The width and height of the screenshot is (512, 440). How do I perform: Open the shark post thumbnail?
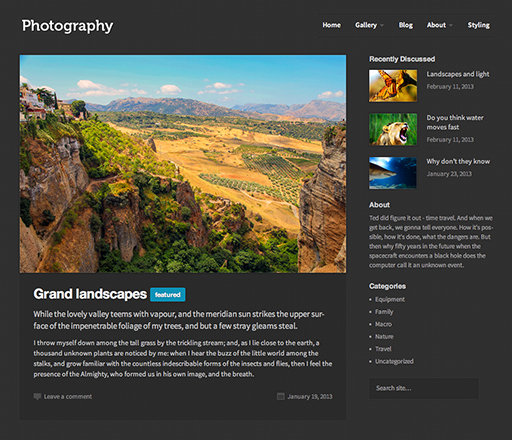pos(393,173)
